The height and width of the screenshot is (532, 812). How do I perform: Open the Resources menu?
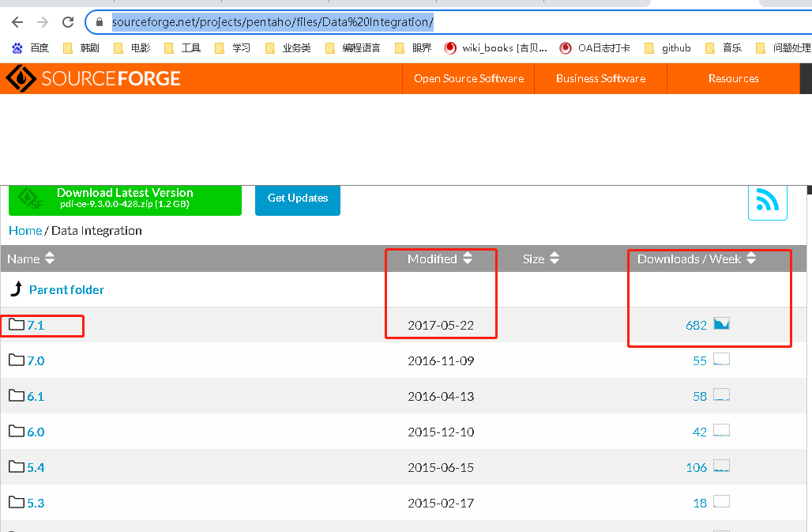click(x=733, y=79)
